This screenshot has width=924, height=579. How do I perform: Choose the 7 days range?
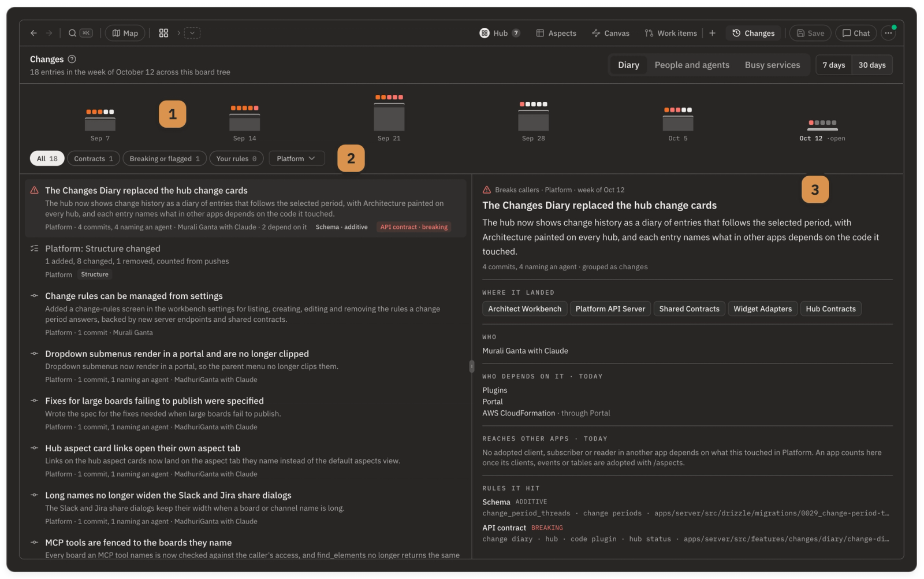(833, 65)
